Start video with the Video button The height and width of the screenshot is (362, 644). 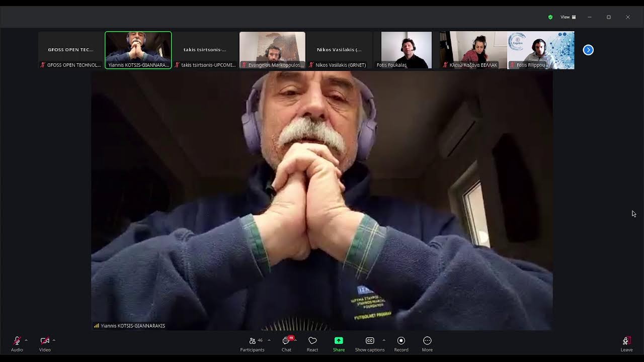click(x=45, y=343)
